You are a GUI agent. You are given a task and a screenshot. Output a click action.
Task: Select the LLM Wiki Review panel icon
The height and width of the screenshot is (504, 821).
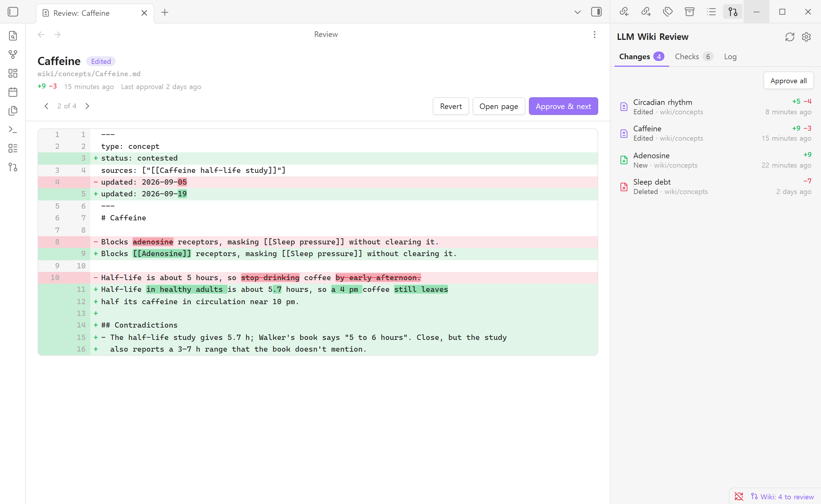pos(733,12)
